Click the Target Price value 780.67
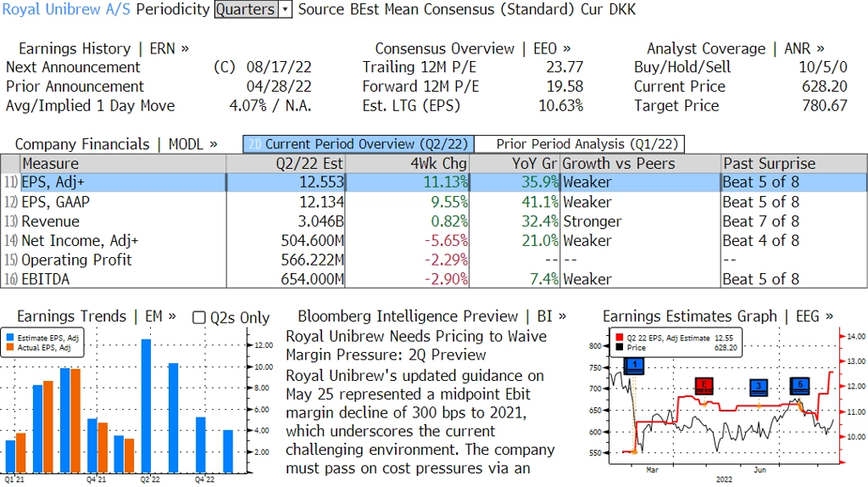 [x=825, y=106]
